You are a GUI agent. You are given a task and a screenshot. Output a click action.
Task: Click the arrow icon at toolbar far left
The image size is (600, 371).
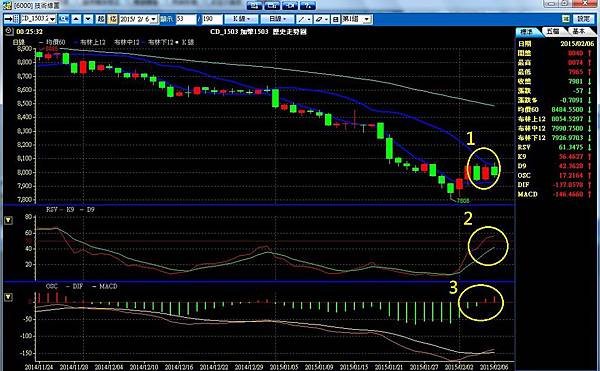[x=8, y=19]
